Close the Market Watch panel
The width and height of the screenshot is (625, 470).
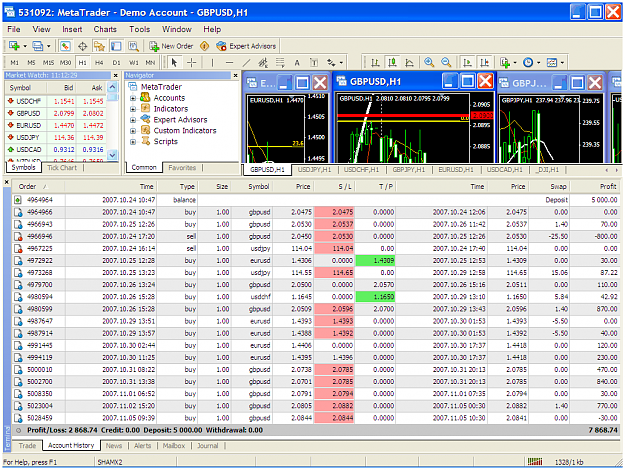(x=116, y=75)
